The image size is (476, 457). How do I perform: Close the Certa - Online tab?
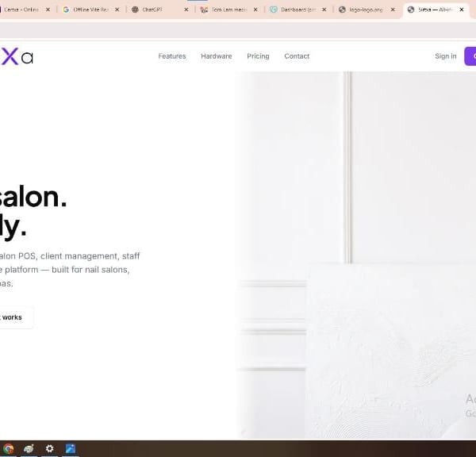(48, 10)
